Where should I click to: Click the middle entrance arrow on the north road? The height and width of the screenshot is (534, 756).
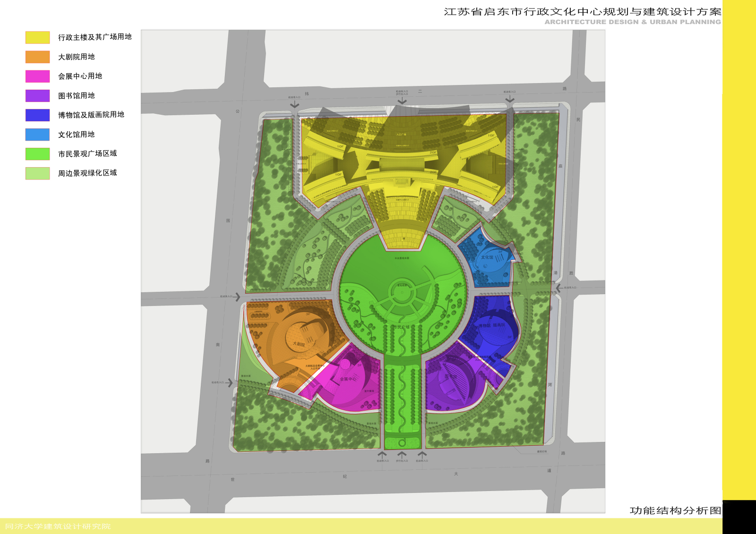point(402,101)
